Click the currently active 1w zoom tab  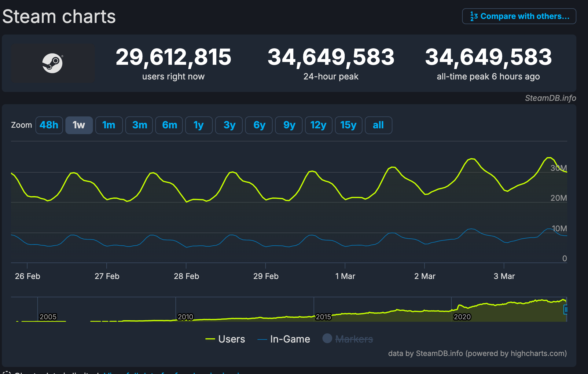(x=79, y=125)
